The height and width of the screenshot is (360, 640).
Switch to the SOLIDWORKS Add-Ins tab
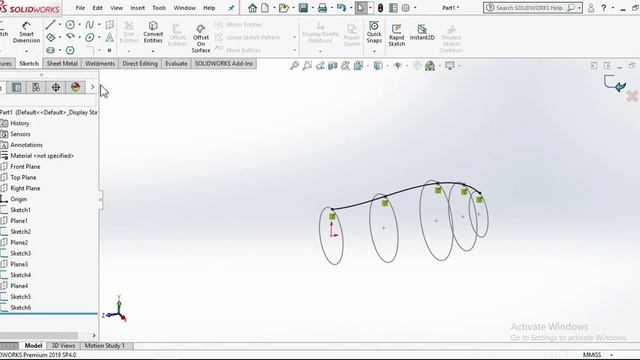point(224,63)
